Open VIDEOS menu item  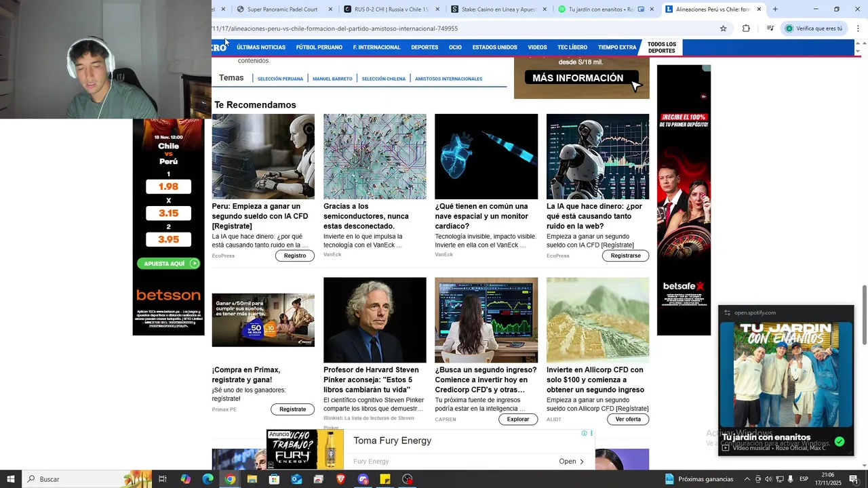click(537, 47)
